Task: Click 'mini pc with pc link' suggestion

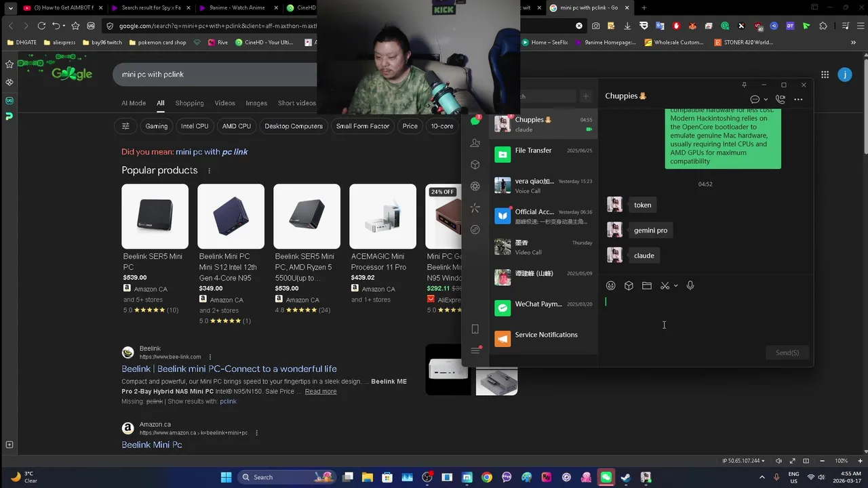Action: pyautogui.click(x=212, y=152)
